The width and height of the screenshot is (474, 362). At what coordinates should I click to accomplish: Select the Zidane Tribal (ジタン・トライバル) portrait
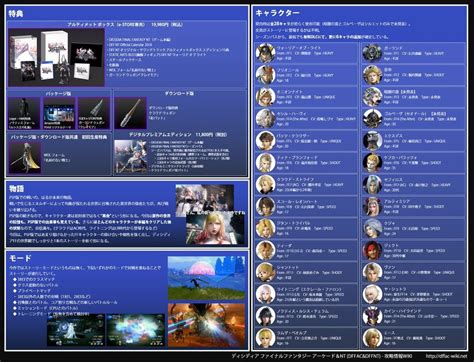click(265, 228)
